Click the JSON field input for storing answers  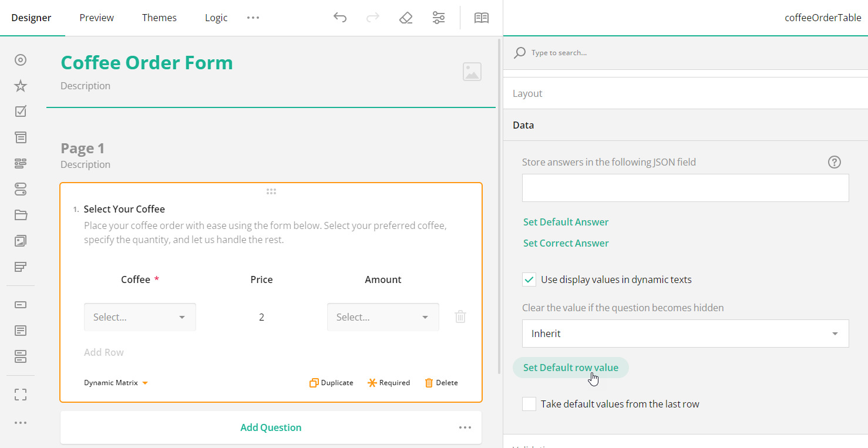(685, 188)
